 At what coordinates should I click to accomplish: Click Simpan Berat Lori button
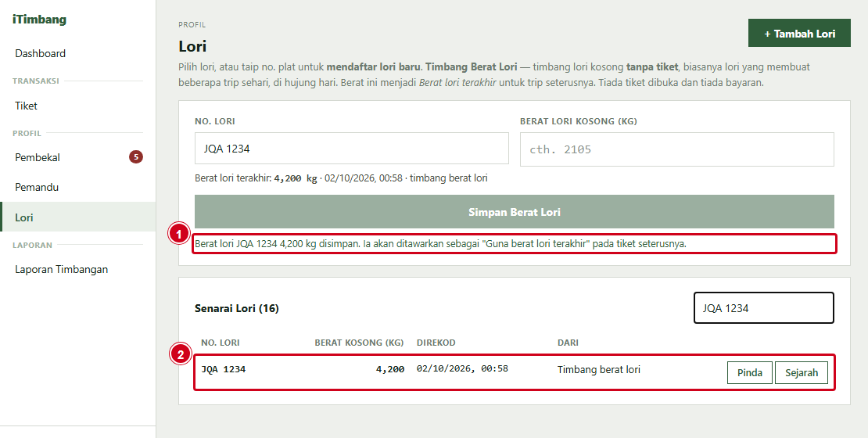(x=515, y=211)
